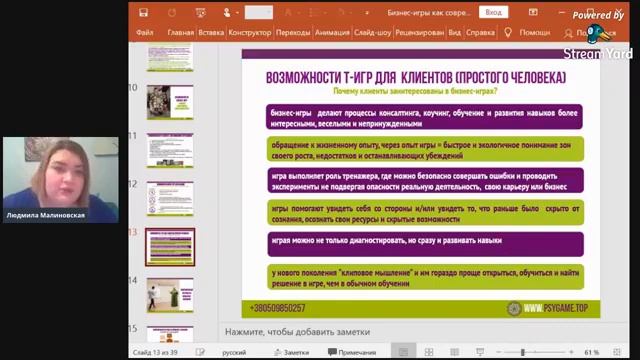
Task: Open the Анимация ribbon tab
Action: 332,32
